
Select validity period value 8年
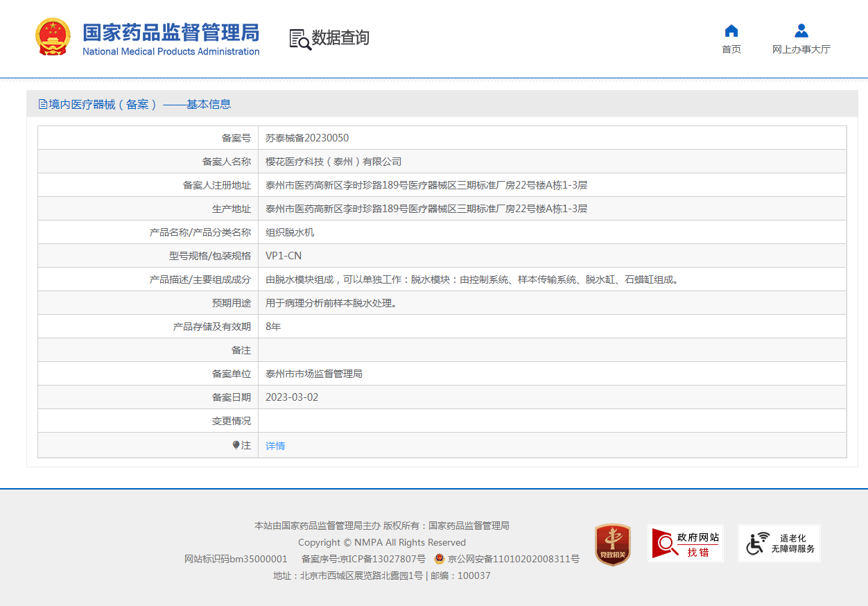[x=273, y=327]
